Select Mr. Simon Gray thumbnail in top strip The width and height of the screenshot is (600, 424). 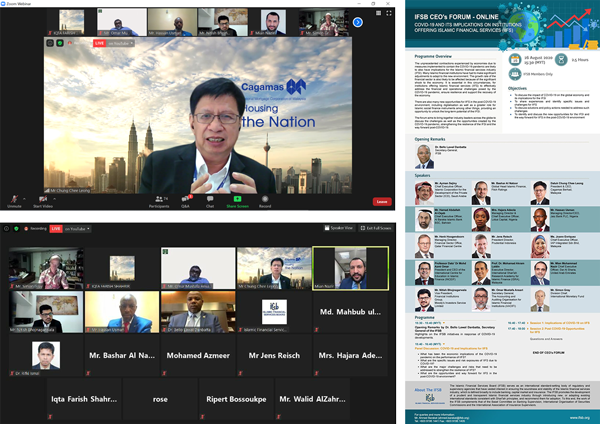click(324, 22)
